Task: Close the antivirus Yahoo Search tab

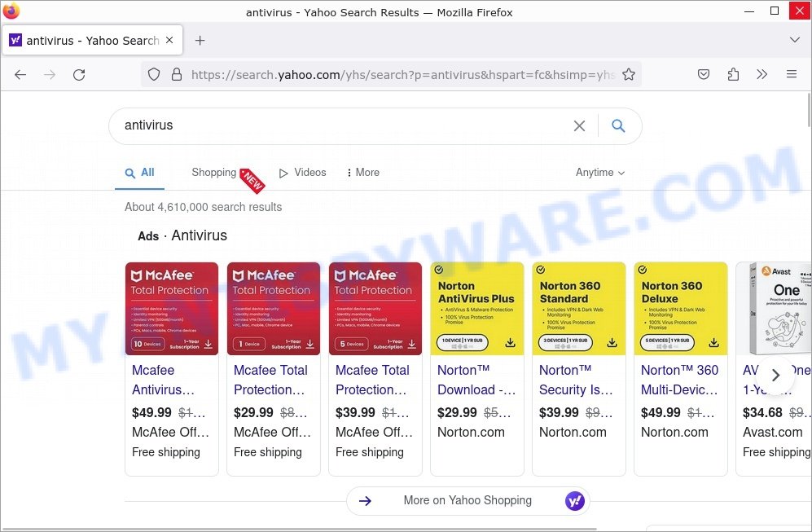Action: point(169,40)
